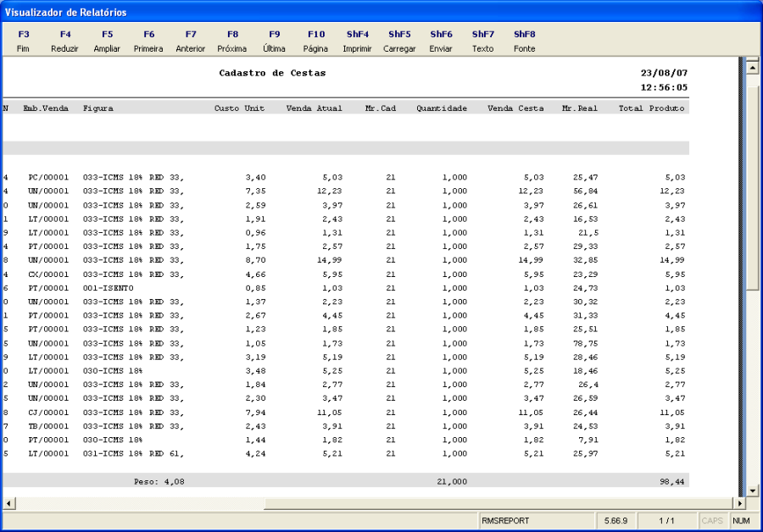The image size is (763, 532).
Task: Click the F3 Fim toolbar button
Action: click(23, 41)
